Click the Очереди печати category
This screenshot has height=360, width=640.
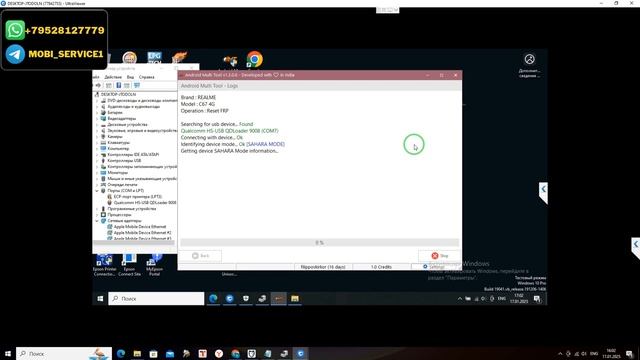coord(122,184)
